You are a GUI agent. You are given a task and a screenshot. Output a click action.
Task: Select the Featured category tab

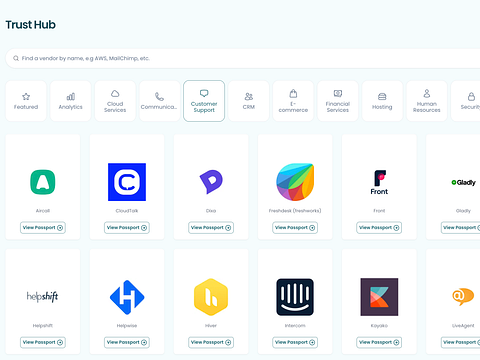26,101
